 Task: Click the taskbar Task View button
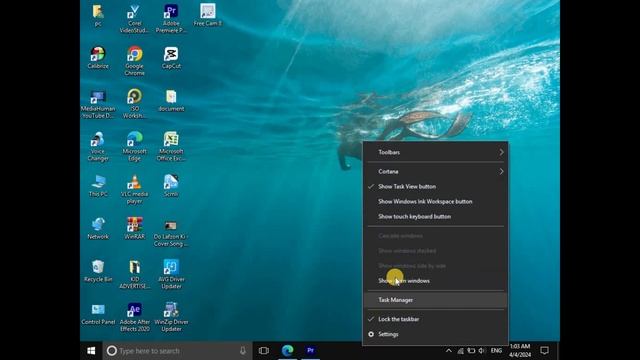coord(264,351)
